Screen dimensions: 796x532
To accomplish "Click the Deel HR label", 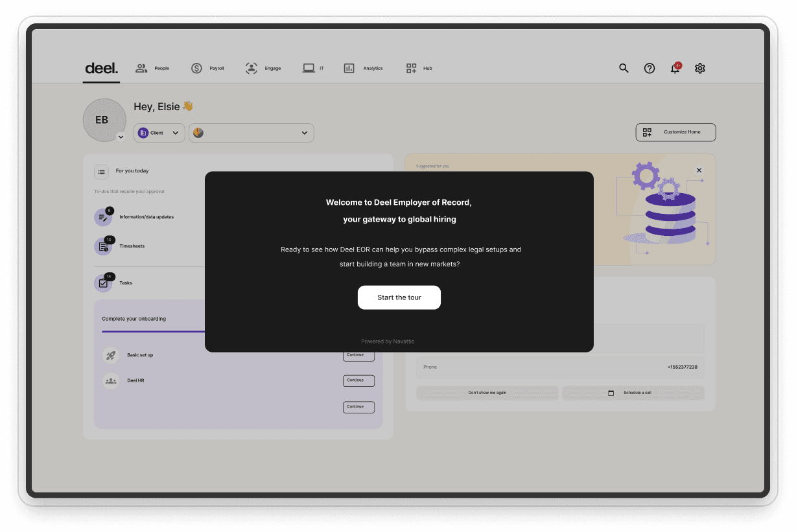I will click(135, 380).
